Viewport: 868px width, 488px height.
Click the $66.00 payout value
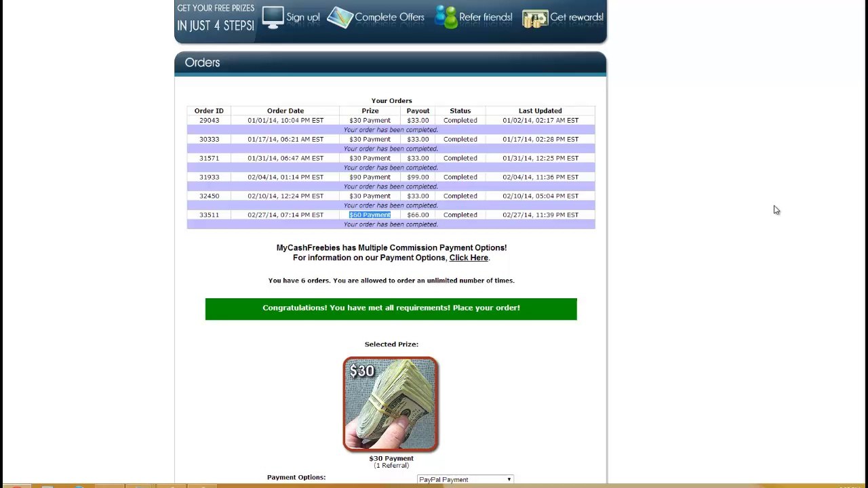pos(418,215)
